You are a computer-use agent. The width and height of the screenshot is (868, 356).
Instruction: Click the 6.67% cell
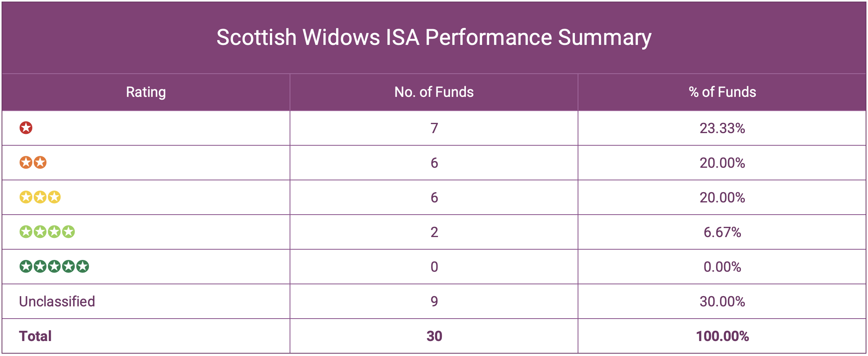(722, 232)
